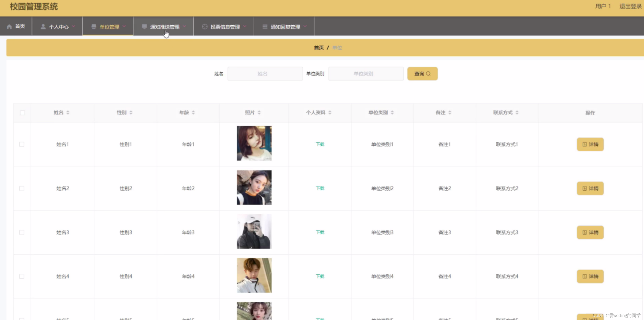Open the 通知回复管理 dropdown chevron
644x320 pixels.
coord(305,26)
